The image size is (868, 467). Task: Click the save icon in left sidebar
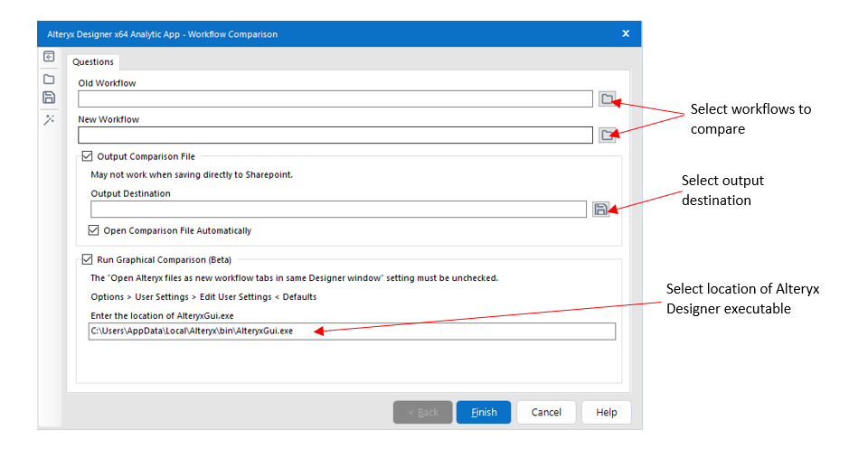(50, 98)
